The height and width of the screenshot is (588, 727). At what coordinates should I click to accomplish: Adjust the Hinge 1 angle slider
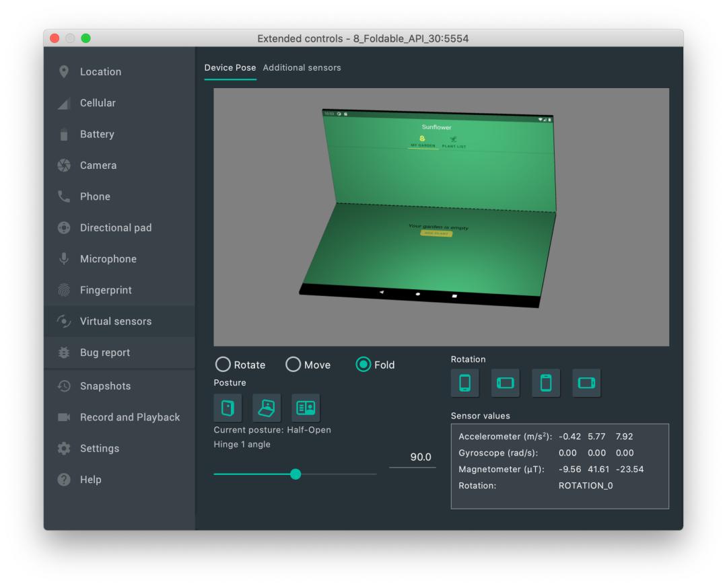(296, 475)
